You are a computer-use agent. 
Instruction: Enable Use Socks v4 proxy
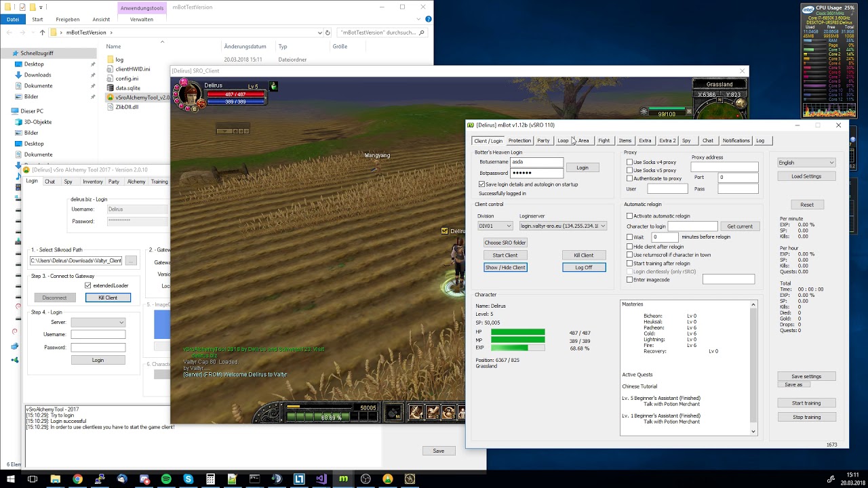629,162
